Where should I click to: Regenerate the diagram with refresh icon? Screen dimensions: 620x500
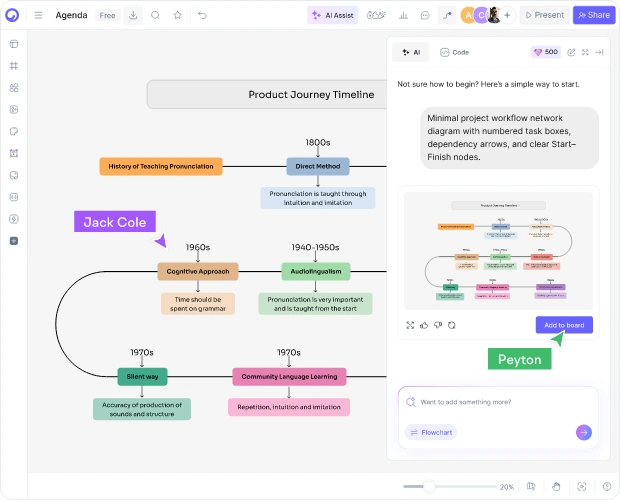click(452, 325)
